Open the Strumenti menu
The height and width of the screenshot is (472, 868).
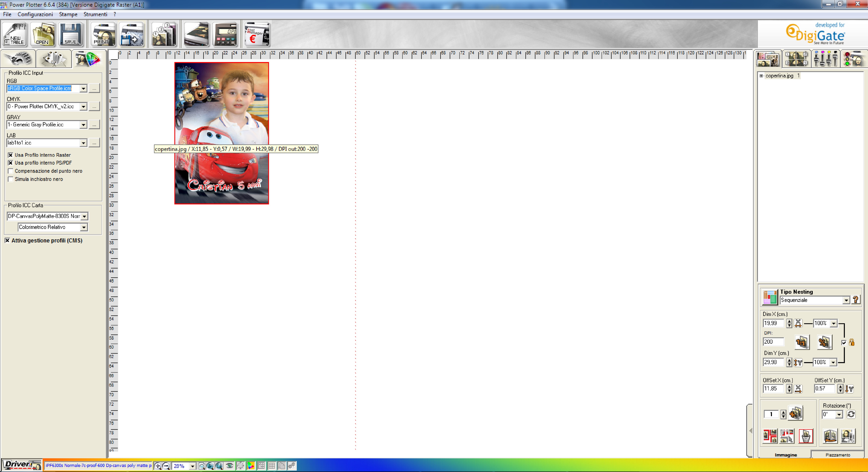tap(95, 14)
